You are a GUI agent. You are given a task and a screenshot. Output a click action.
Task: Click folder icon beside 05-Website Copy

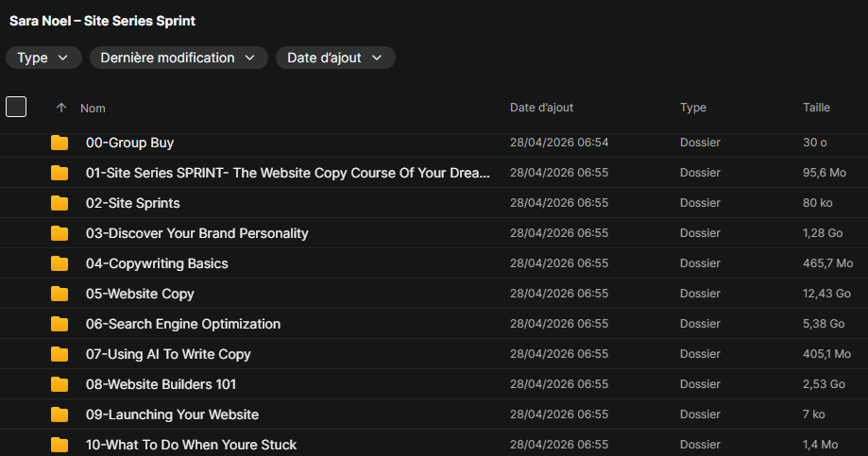pyautogui.click(x=60, y=294)
